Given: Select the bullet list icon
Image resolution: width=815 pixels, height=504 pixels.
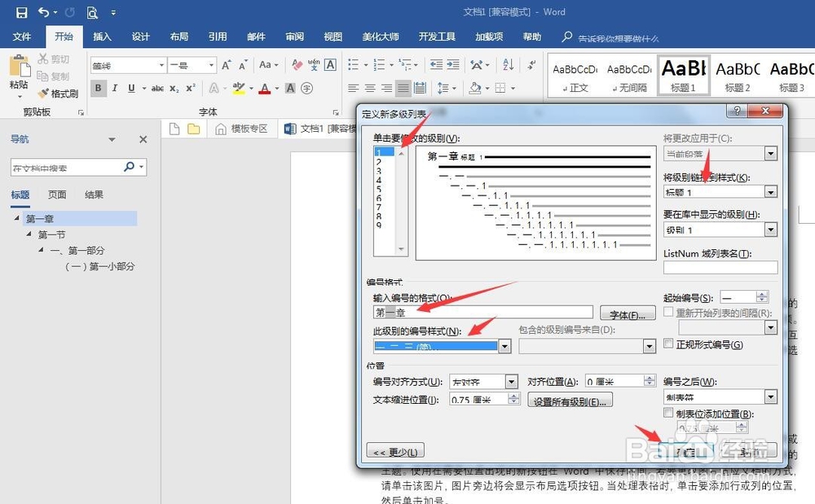Looking at the screenshot, I should tap(352, 64).
